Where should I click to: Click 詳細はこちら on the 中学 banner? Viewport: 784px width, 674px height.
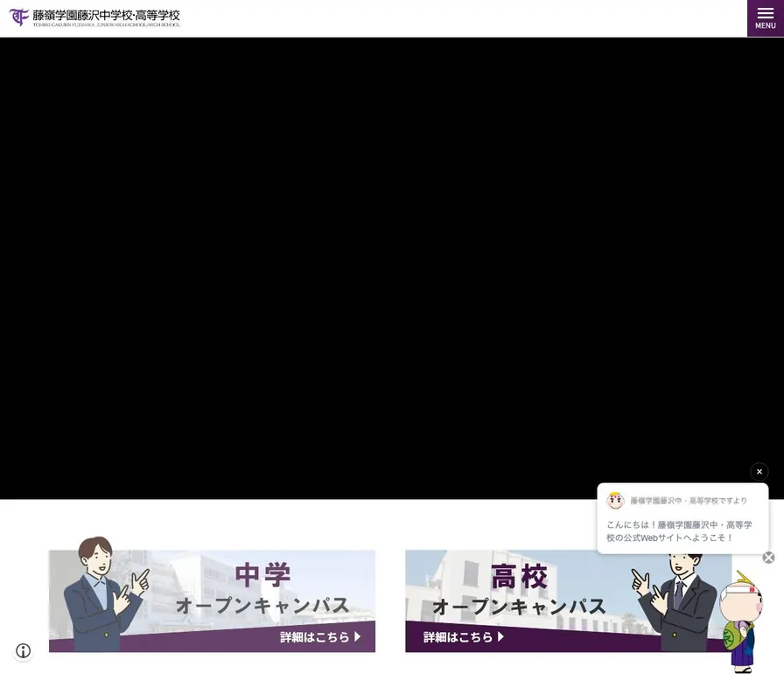[x=320, y=637]
